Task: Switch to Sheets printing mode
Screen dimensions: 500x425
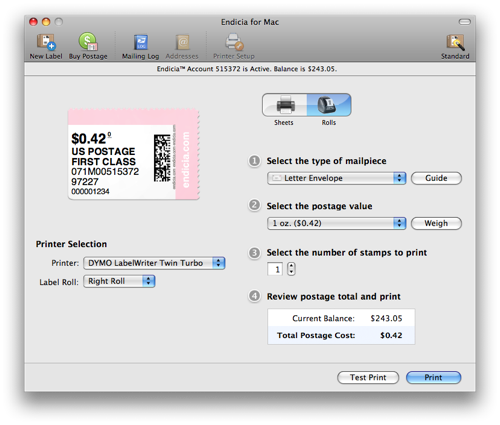Action: pos(285,105)
